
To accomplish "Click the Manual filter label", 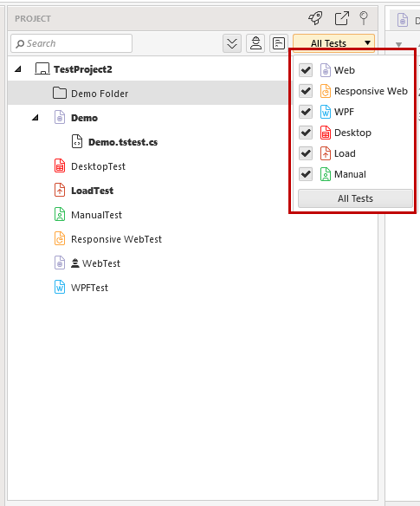I will tap(350, 174).
